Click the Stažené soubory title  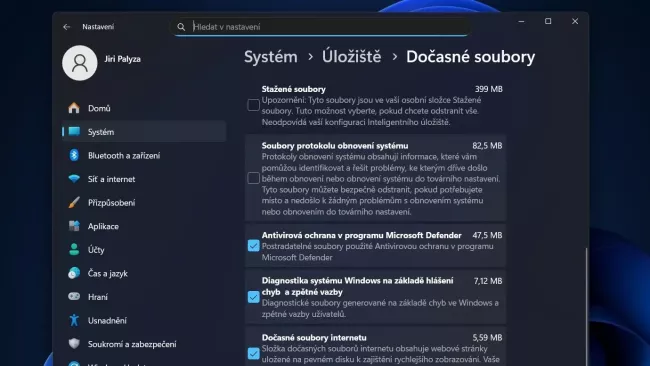(x=293, y=89)
